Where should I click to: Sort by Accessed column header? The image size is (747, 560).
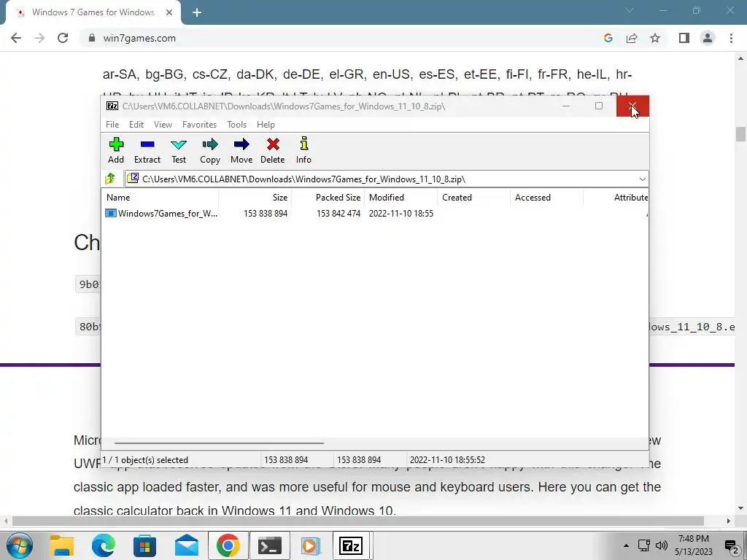pos(546,197)
